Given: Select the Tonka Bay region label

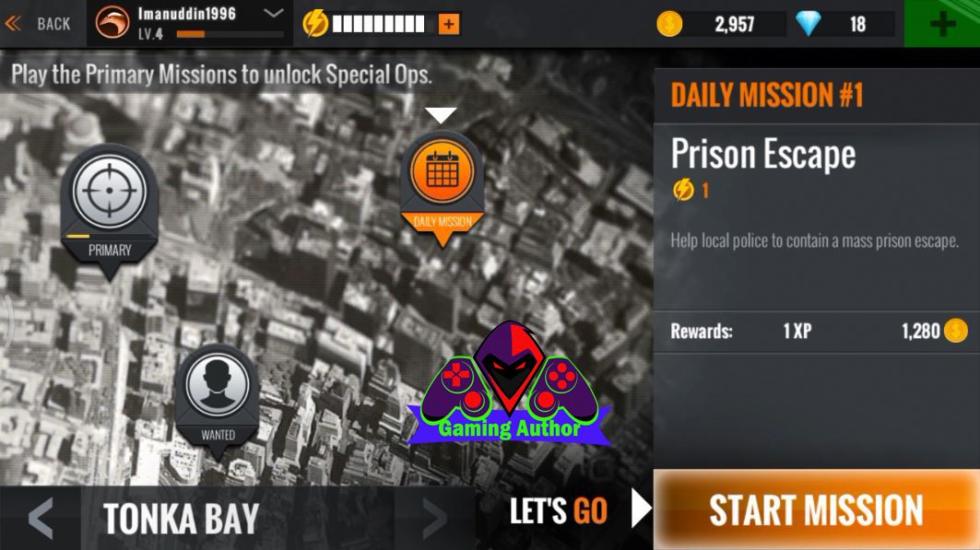Looking at the screenshot, I should pyautogui.click(x=182, y=519).
